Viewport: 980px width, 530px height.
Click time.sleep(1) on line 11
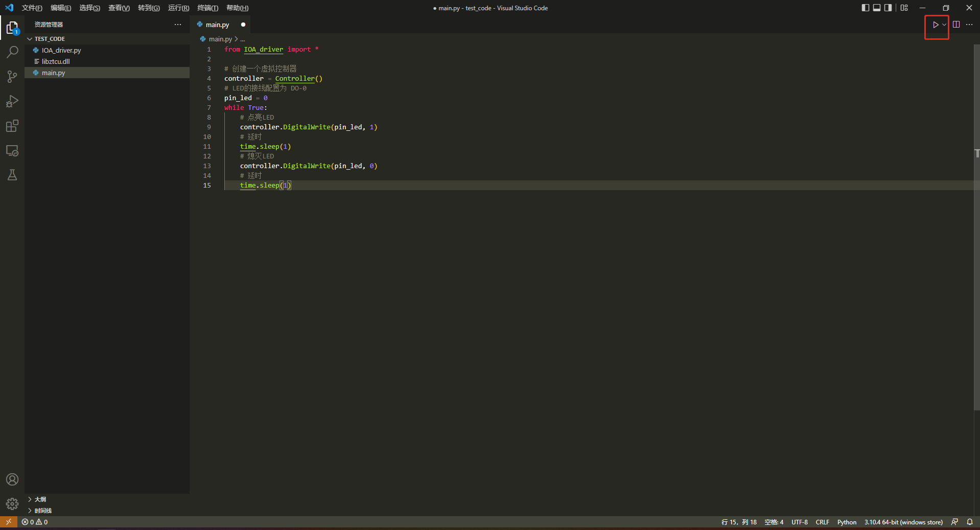(265, 146)
